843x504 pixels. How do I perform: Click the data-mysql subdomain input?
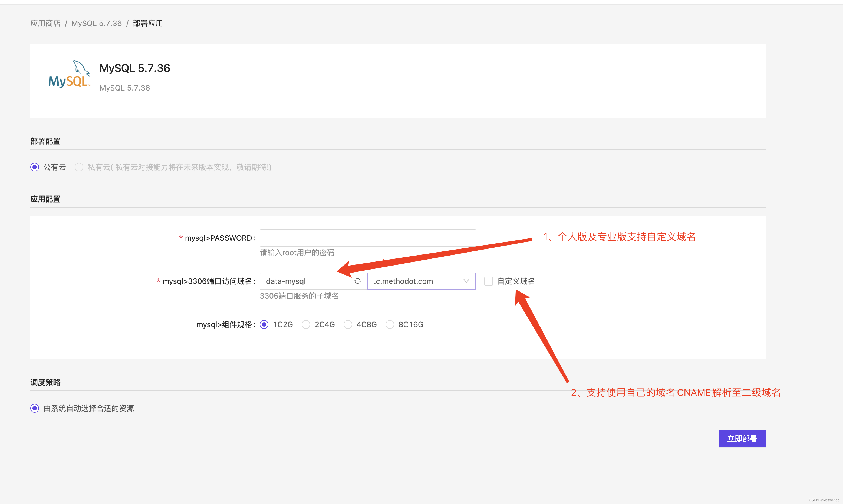306,281
